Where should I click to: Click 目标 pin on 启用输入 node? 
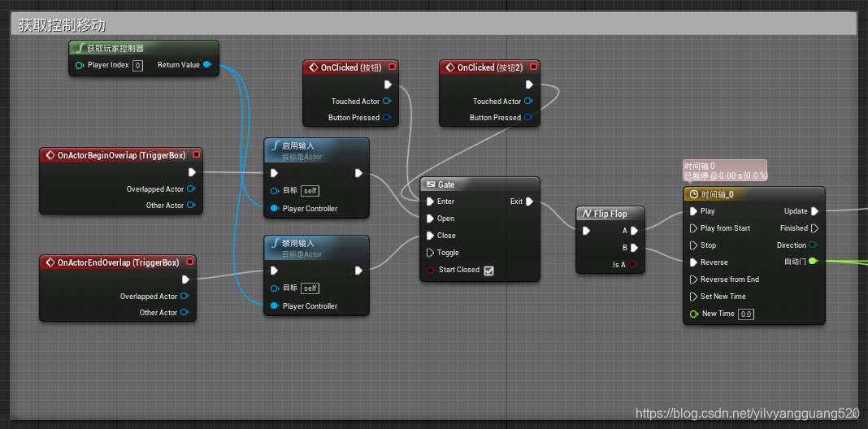coord(275,191)
